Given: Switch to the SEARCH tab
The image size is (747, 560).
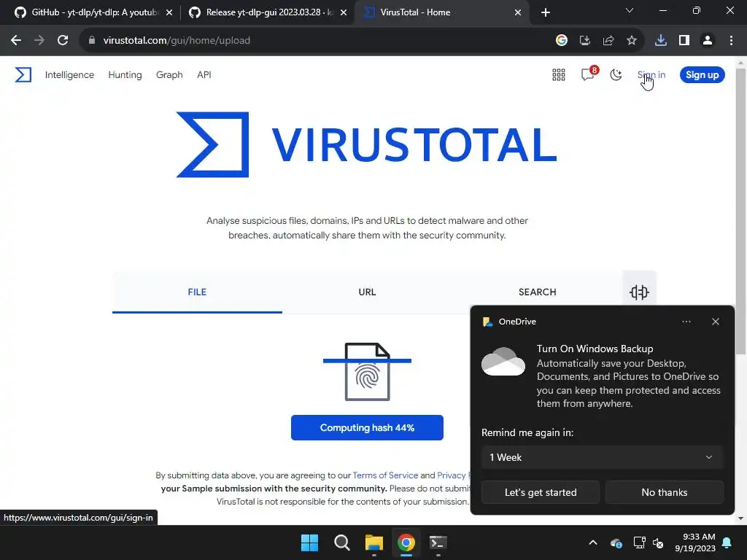Looking at the screenshot, I should tap(538, 292).
